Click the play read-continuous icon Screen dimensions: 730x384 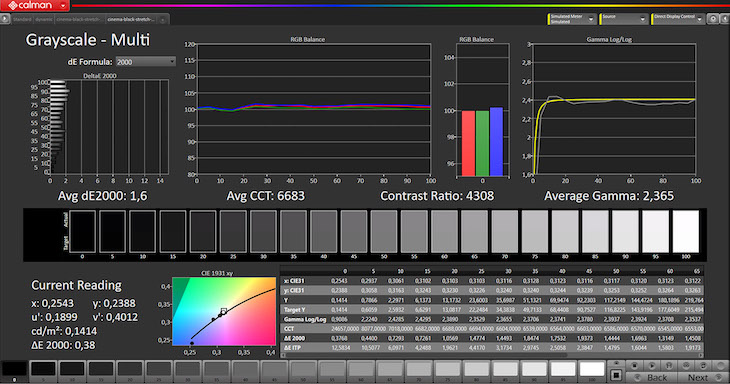652,365
